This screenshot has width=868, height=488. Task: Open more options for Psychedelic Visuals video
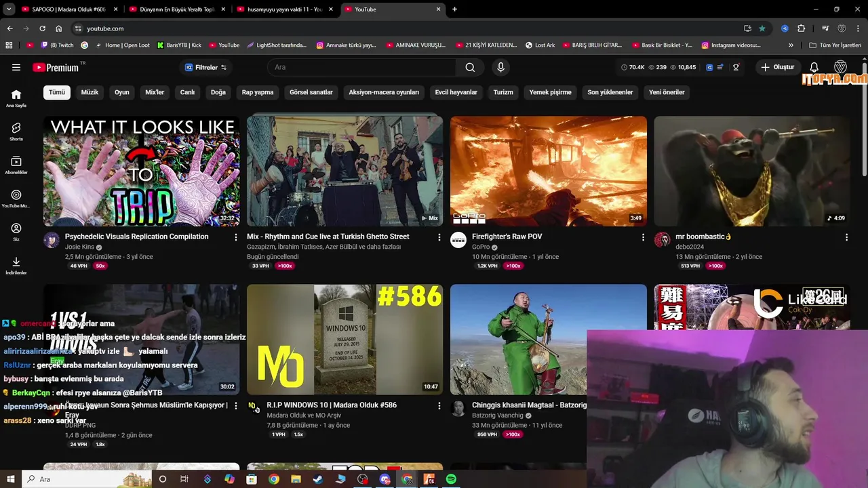click(235, 237)
